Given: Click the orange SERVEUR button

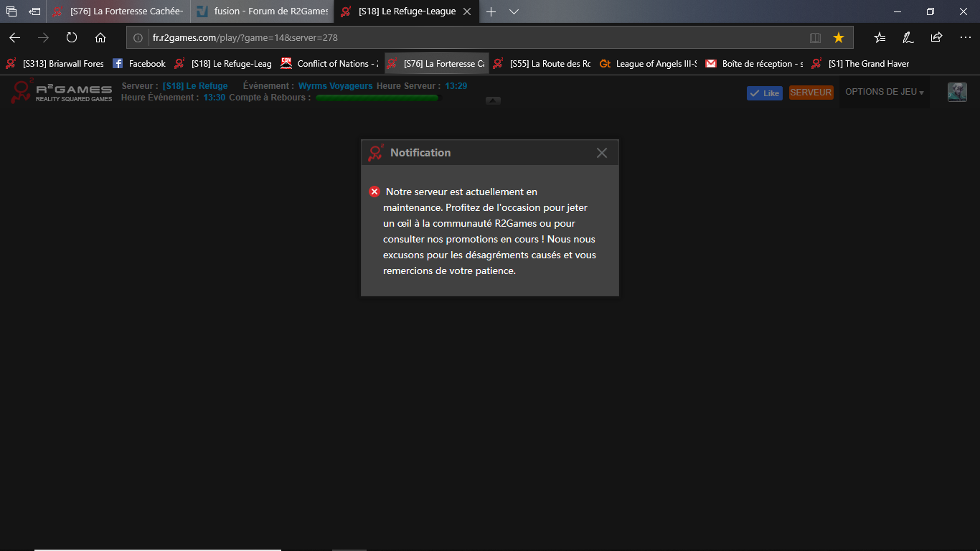Looking at the screenshot, I should (x=811, y=93).
